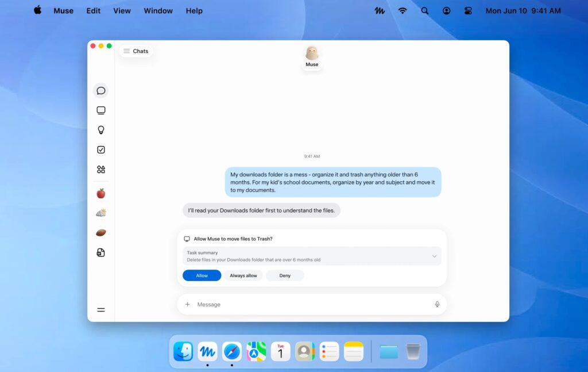Open the Muse menu in menu bar
588x372 pixels.
(63, 11)
